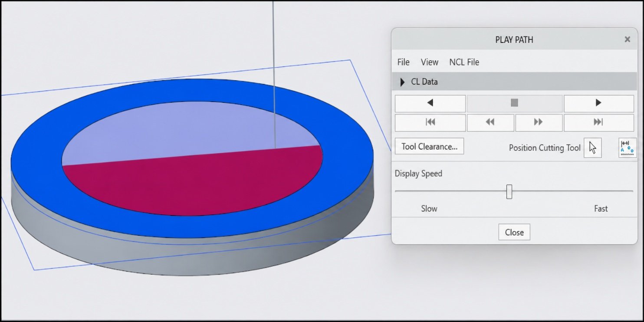Image resolution: width=644 pixels, height=322 pixels.
Task: Rewind tool path to the beginning
Action: 430,122
